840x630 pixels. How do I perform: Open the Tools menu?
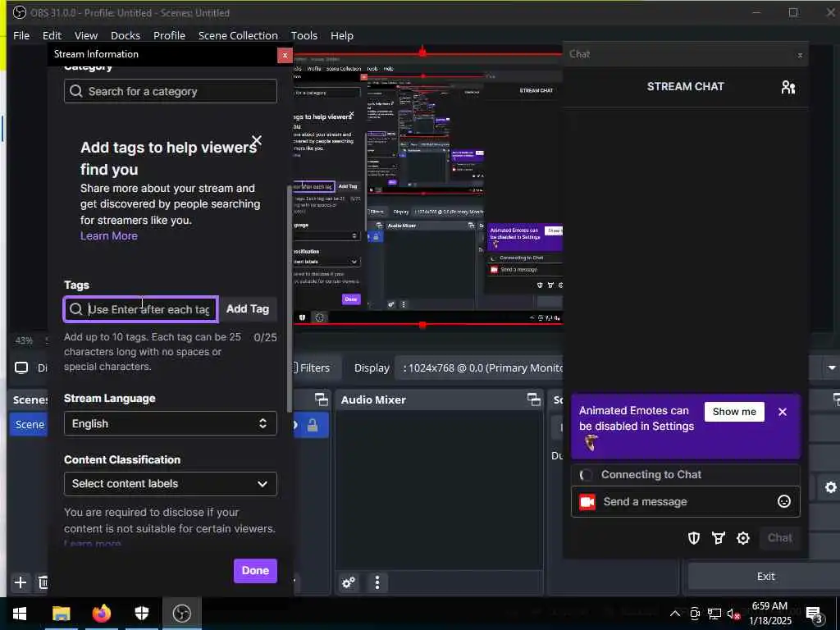click(304, 35)
